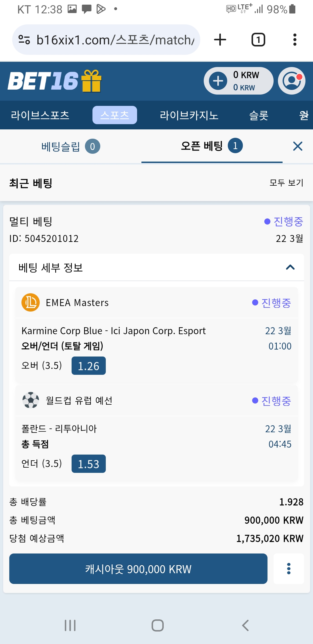Go to the 슬롯 section
The image size is (313, 644).
point(259,115)
